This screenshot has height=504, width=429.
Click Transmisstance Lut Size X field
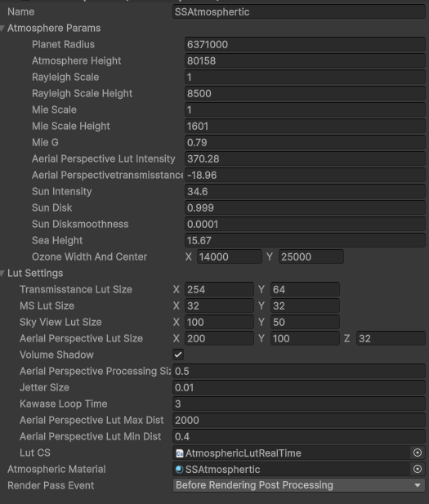click(x=219, y=289)
